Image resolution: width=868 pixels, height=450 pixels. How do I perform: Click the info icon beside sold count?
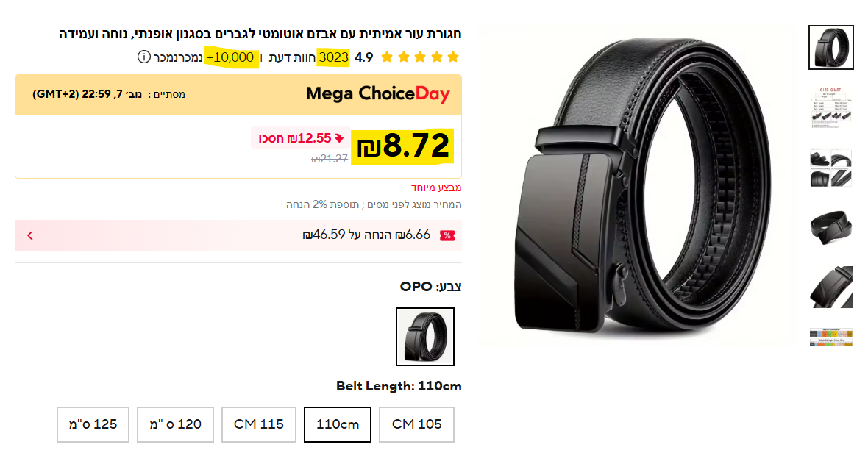point(143,57)
